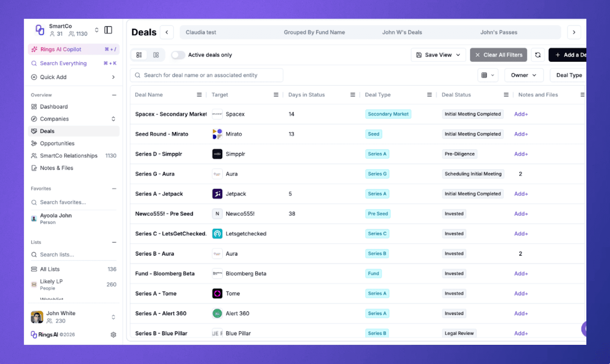Select the Dashboard icon in sidebar
The height and width of the screenshot is (364, 610).
coord(34,107)
